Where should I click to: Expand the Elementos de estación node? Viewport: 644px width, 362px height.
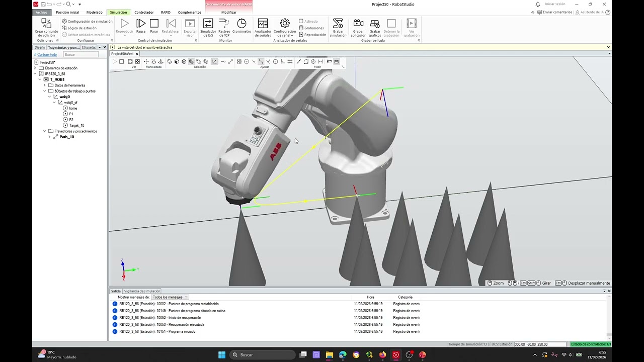[36, 68]
